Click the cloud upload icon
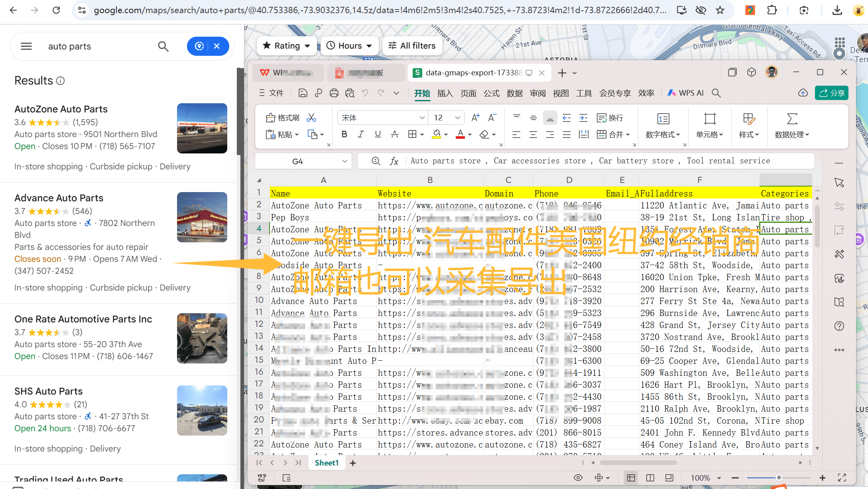The height and width of the screenshot is (489, 868). [x=803, y=93]
